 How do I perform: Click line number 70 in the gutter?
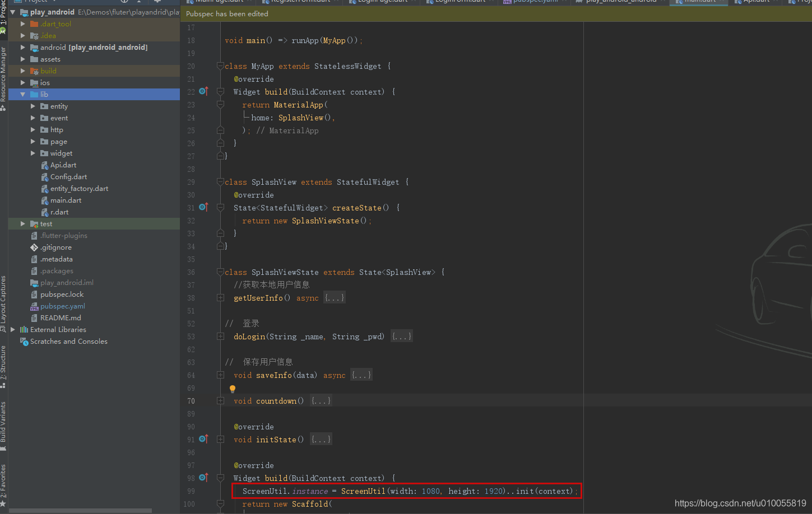pyautogui.click(x=191, y=401)
